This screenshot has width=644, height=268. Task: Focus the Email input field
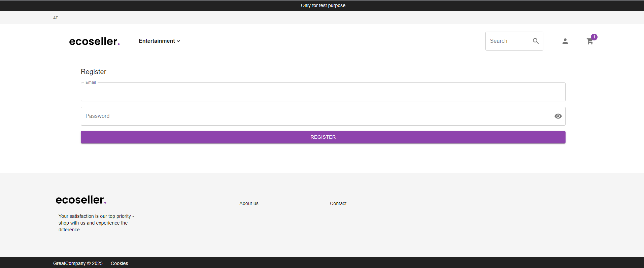pos(323,92)
